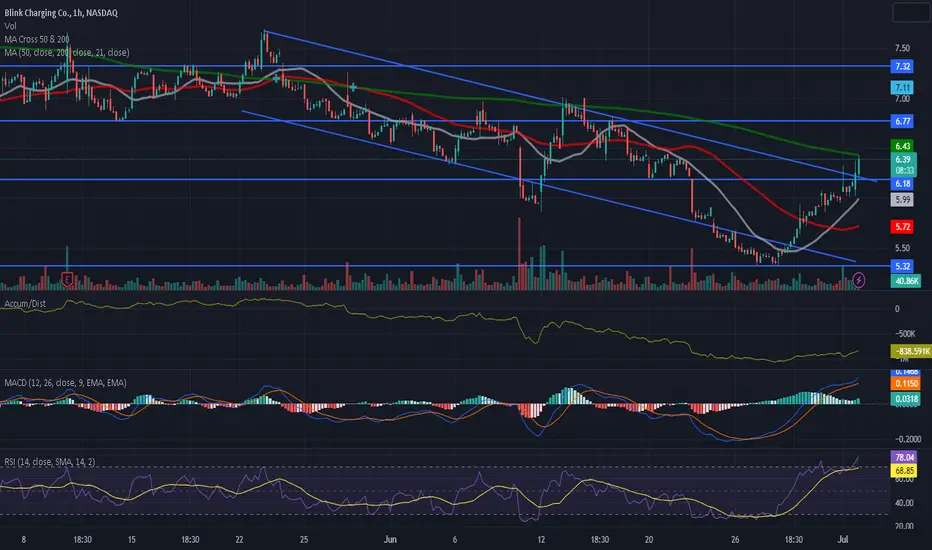Click the -500K Accum/Dist scale value

[905, 334]
